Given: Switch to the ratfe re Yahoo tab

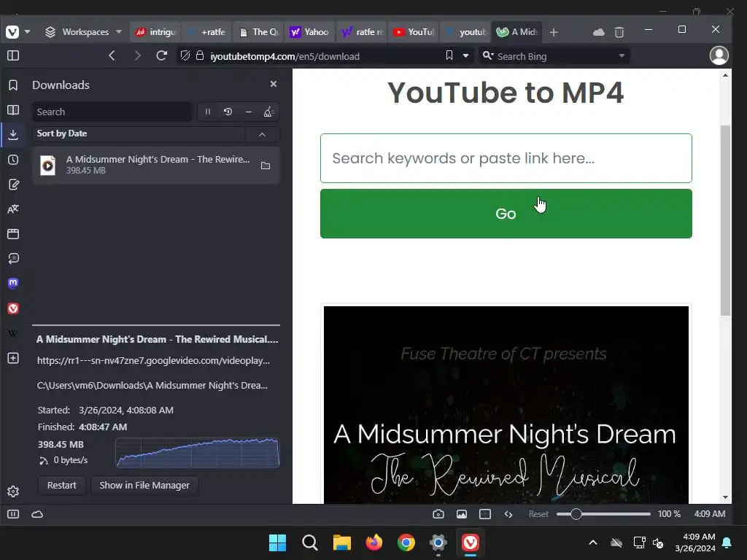Looking at the screenshot, I should coord(362,32).
